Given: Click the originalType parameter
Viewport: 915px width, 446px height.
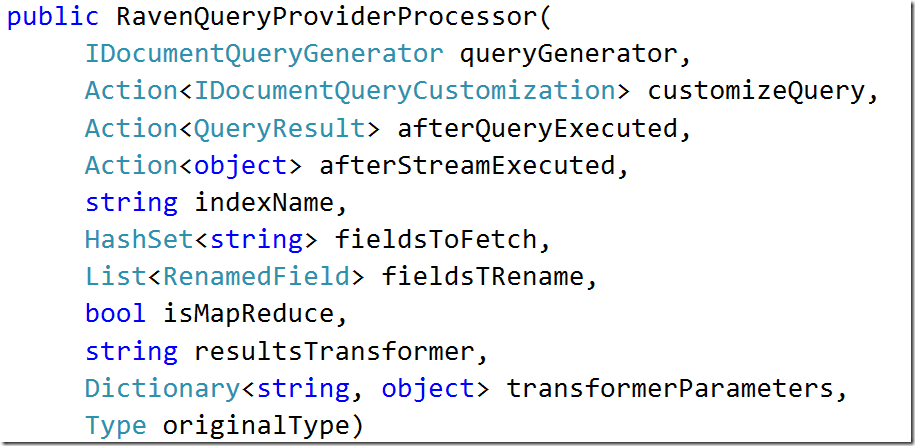Looking at the screenshot, I should (256, 426).
